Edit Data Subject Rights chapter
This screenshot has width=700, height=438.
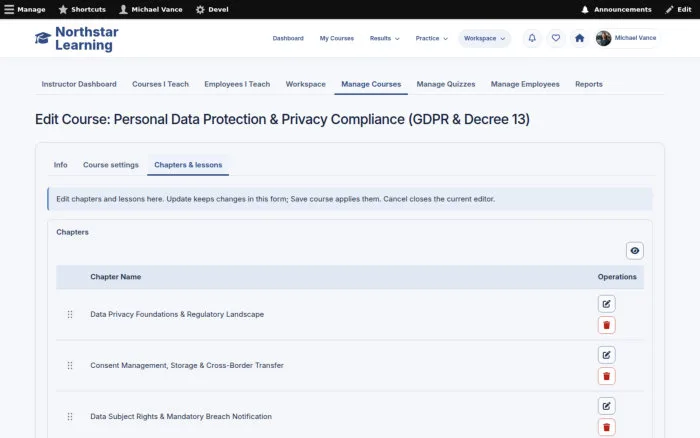click(x=606, y=406)
